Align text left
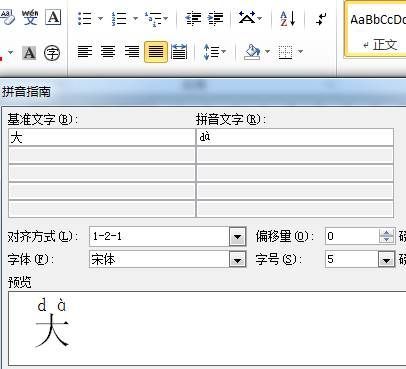Image resolution: width=406 pixels, height=369 pixels. click(85, 52)
